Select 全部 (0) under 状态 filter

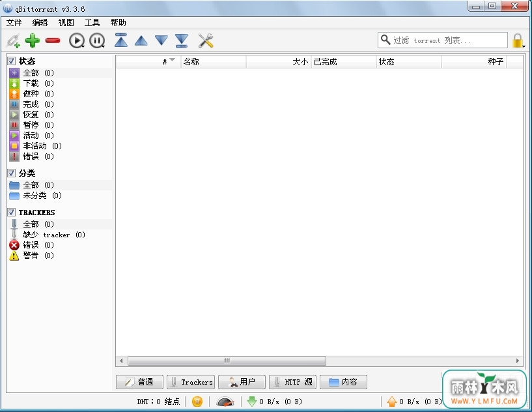tap(60, 72)
